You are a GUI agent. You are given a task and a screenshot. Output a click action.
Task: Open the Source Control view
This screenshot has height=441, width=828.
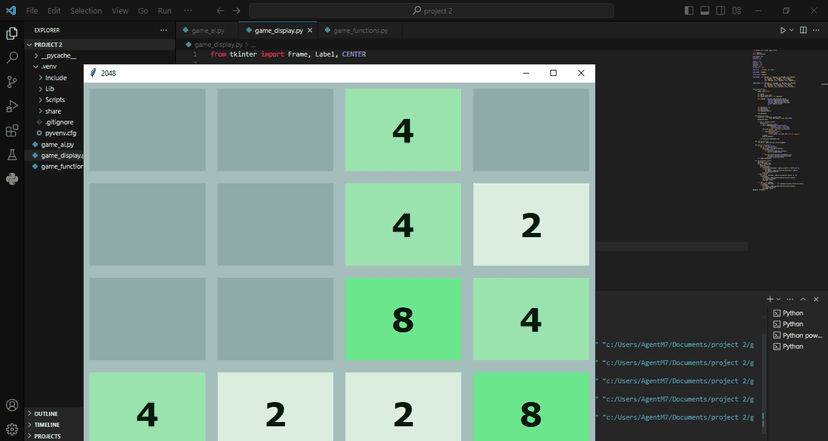point(12,82)
